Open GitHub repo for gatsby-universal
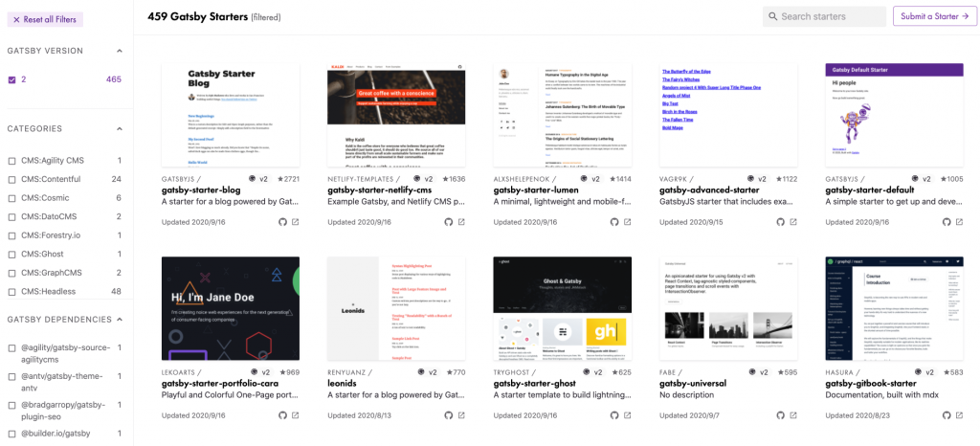Screen dimensions: 980x446 [780, 414]
